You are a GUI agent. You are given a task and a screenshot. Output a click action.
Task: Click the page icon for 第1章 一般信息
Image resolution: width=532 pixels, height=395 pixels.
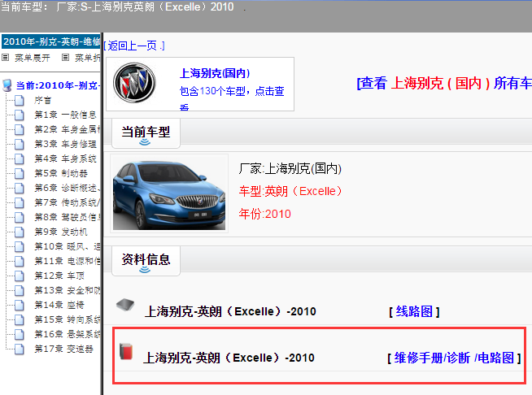point(20,115)
